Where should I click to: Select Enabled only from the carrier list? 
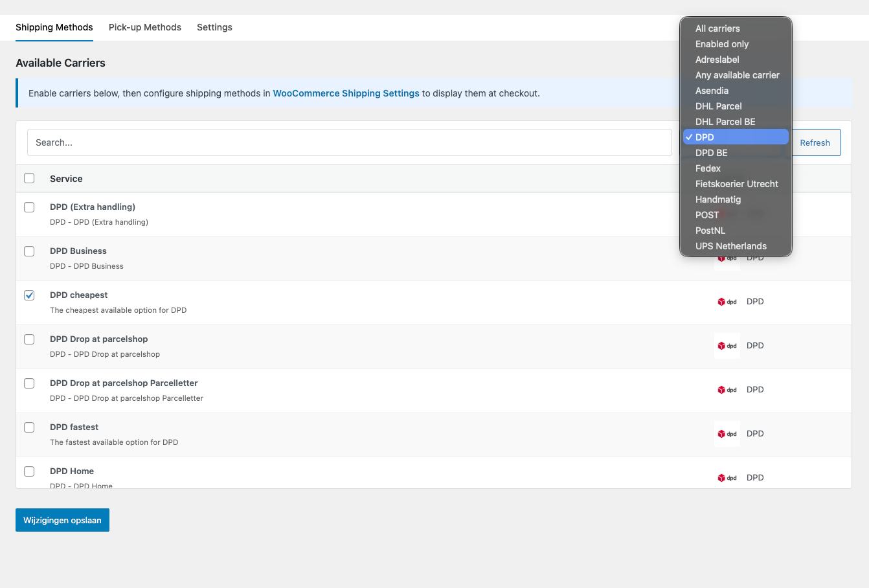[x=736, y=44]
